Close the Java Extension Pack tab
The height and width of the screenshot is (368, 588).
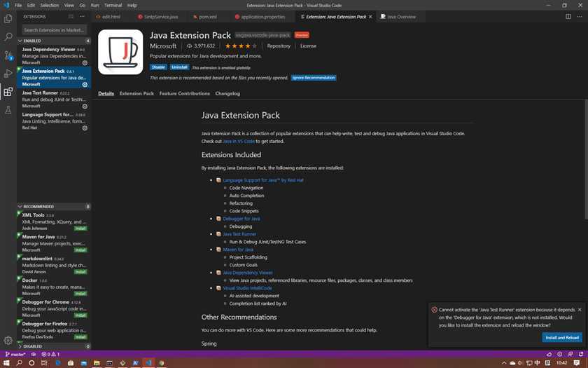pyautogui.click(x=370, y=17)
